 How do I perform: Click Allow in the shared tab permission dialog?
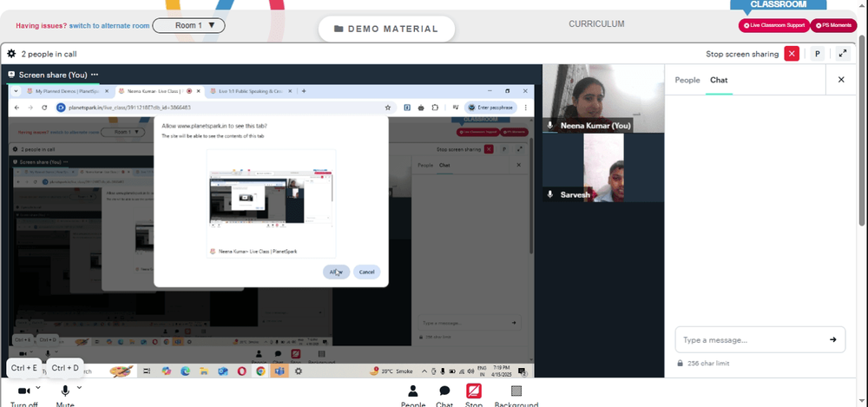click(336, 272)
